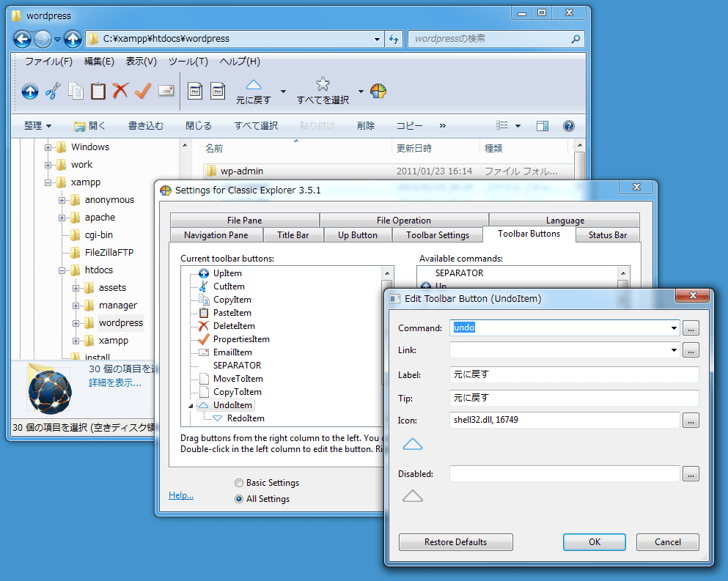Select the All Settings radio button
Viewport: 728px width, 581px height.
(x=239, y=499)
